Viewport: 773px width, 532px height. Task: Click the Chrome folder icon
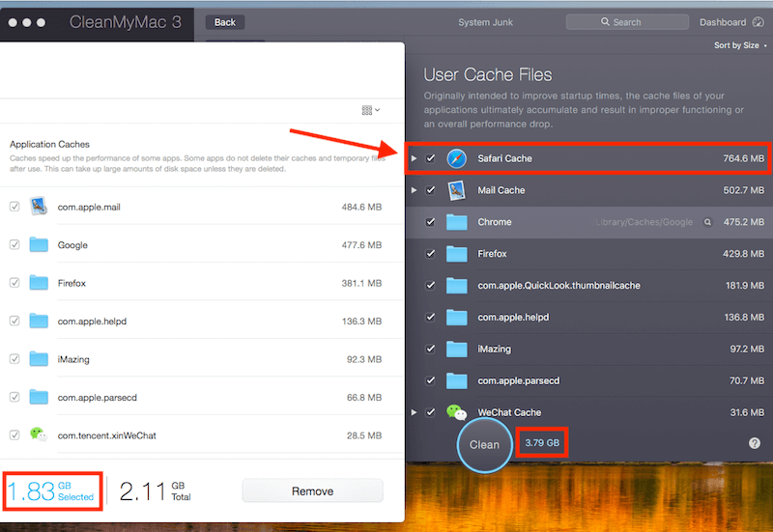click(x=456, y=222)
